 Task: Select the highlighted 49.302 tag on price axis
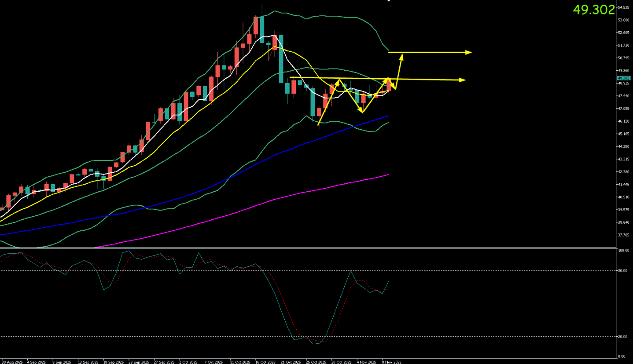(623, 78)
